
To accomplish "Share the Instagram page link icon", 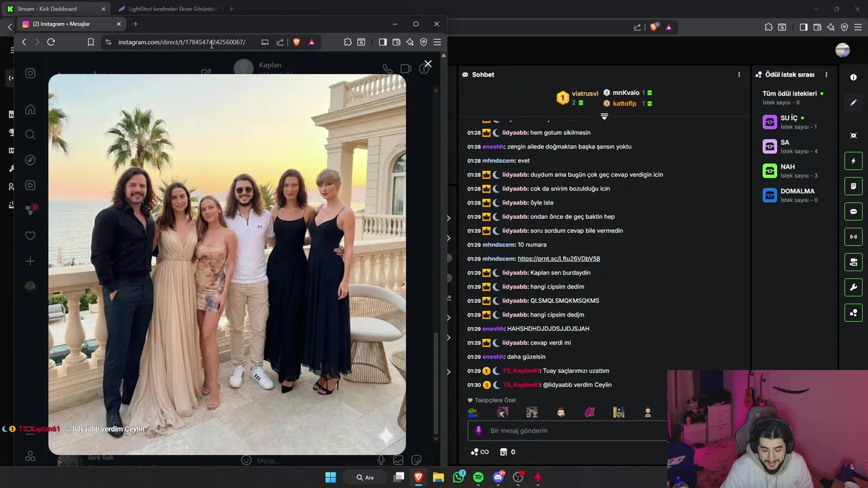I will (x=280, y=42).
